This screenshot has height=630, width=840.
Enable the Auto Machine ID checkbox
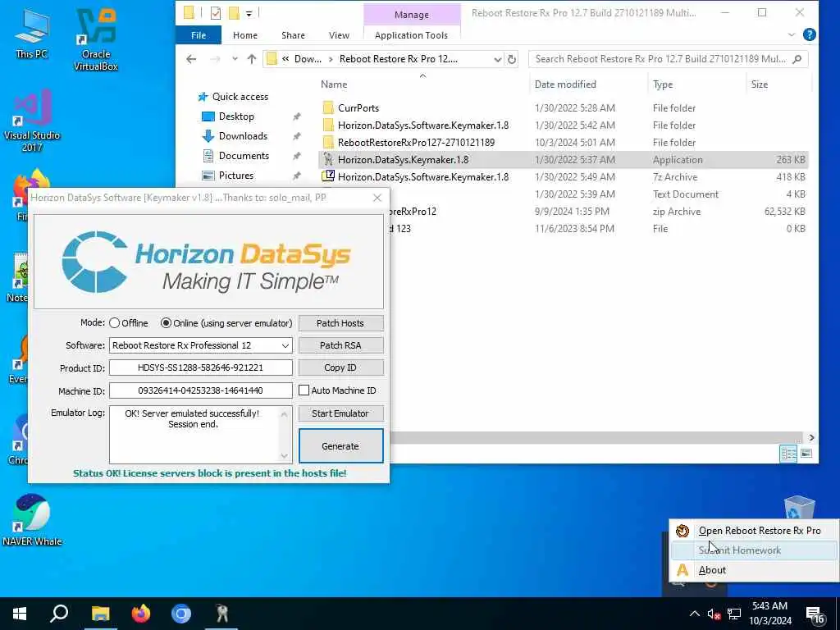[x=304, y=390]
